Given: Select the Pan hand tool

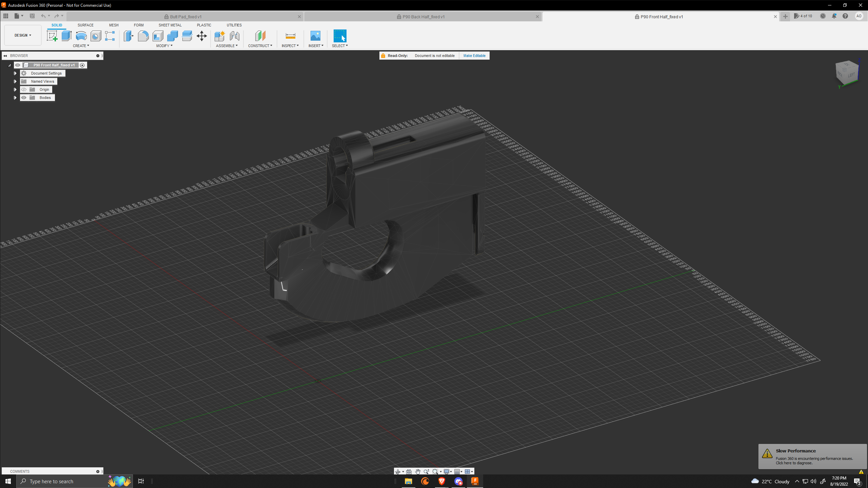Looking at the screenshot, I should pyautogui.click(x=418, y=471).
